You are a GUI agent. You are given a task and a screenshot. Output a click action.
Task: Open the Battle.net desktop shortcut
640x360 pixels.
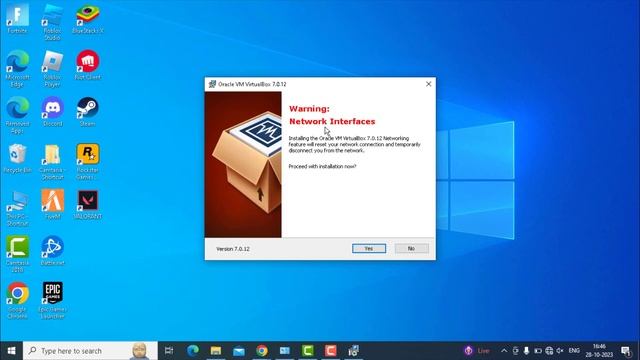(52, 251)
